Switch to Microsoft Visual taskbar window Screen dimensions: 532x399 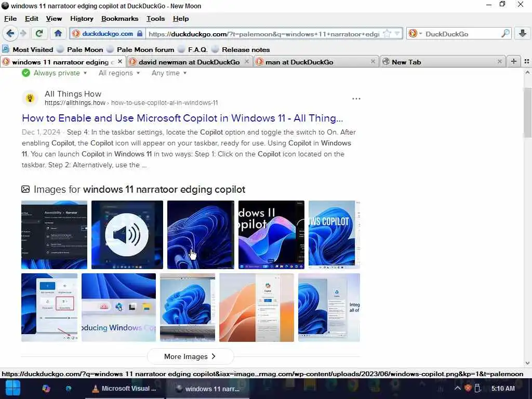[125, 389]
